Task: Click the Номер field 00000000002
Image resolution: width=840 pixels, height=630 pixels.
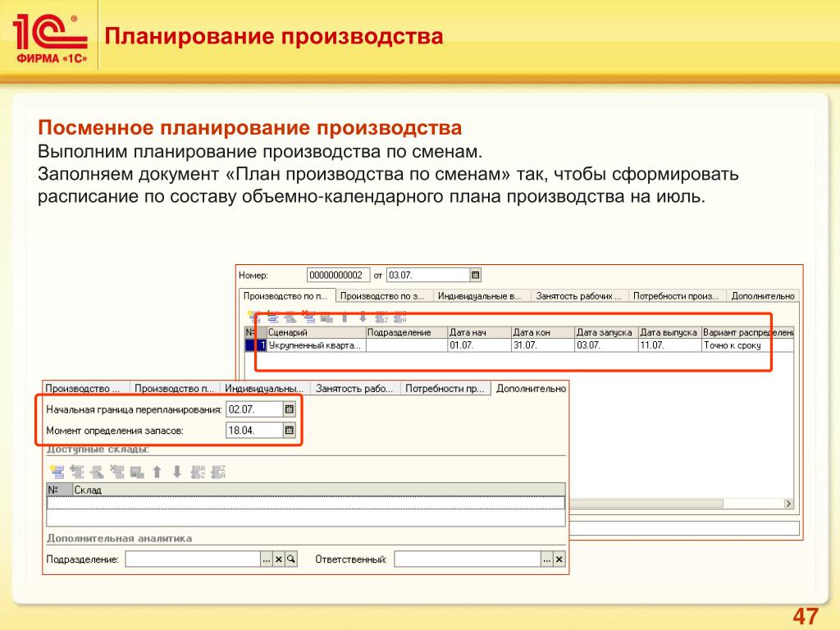Action: (x=338, y=275)
